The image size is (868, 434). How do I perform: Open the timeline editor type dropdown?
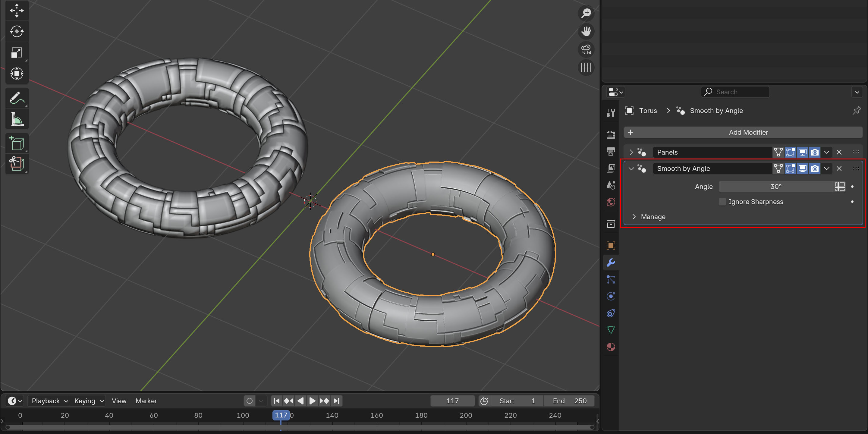tap(15, 401)
